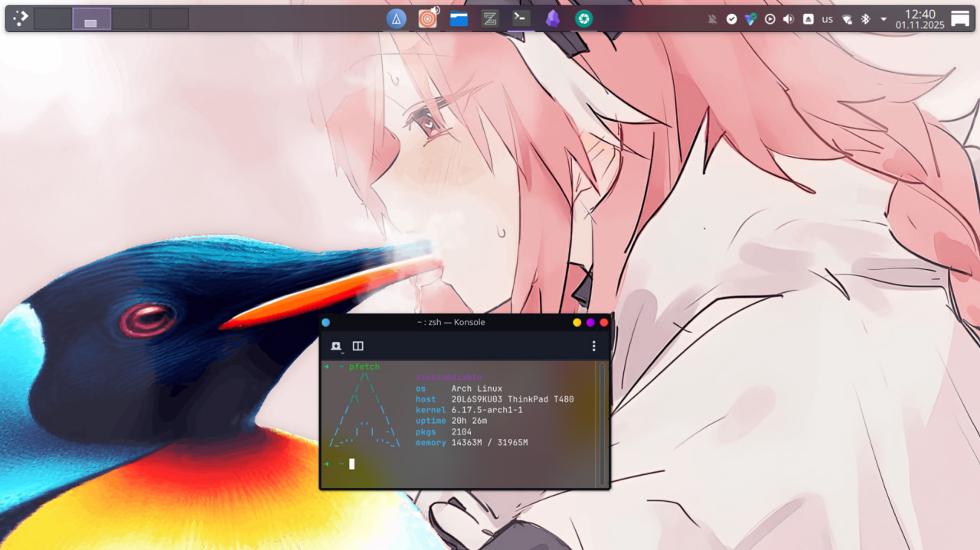The width and height of the screenshot is (980, 550).
Task: Open the Konsole window menu blue circle
Action: tap(325, 322)
